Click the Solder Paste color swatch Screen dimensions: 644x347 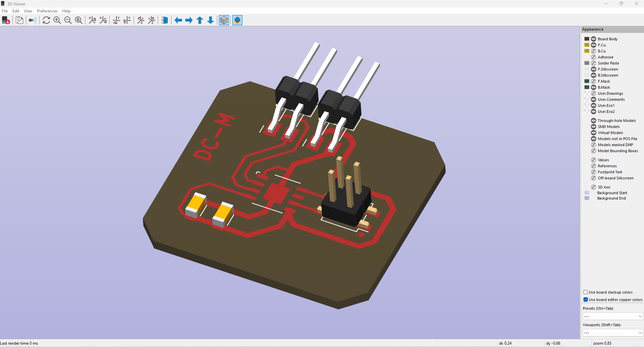click(x=587, y=63)
